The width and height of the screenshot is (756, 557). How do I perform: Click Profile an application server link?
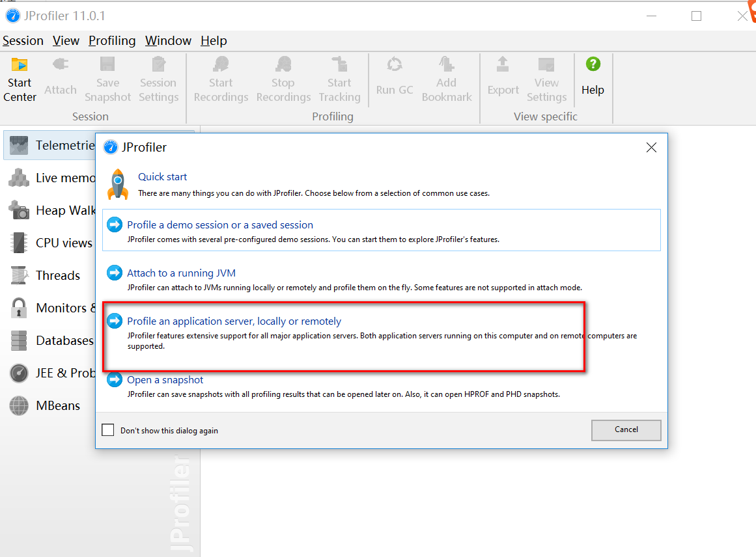coord(234,321)
